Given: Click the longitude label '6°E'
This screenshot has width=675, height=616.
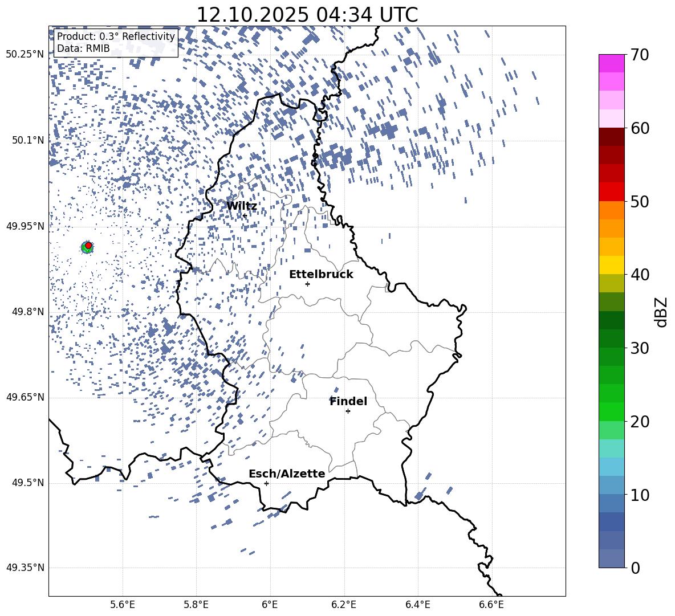Looking at the screenshot, I should pyautogui.click(x=270, y=605).
